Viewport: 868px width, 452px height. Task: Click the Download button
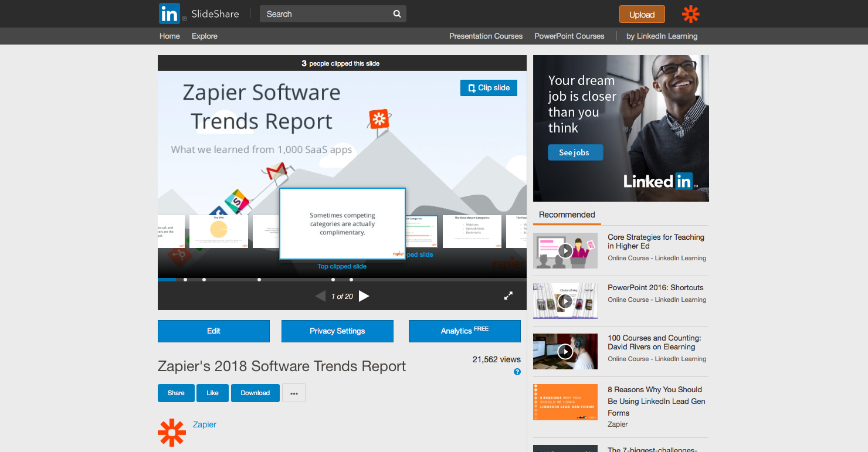(255, 393)
